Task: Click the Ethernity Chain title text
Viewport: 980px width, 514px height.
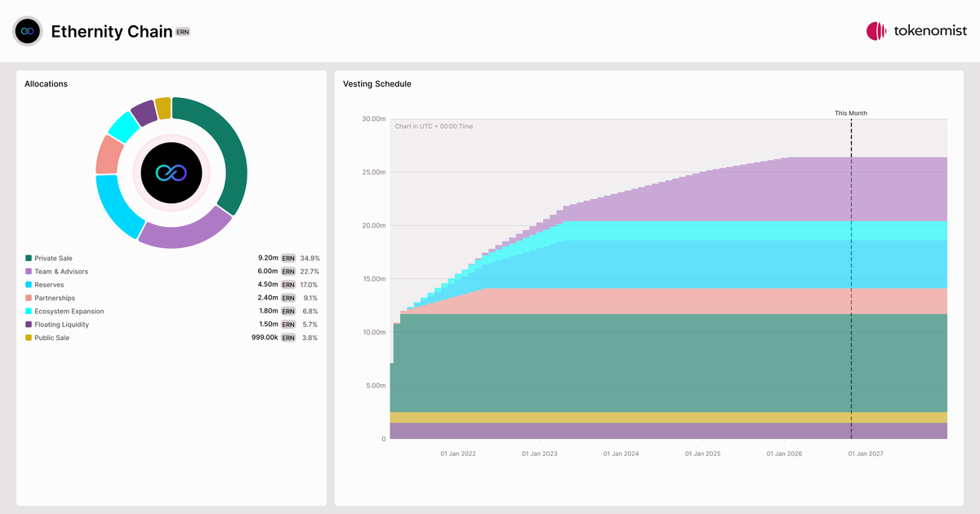Action: [112, 32]
